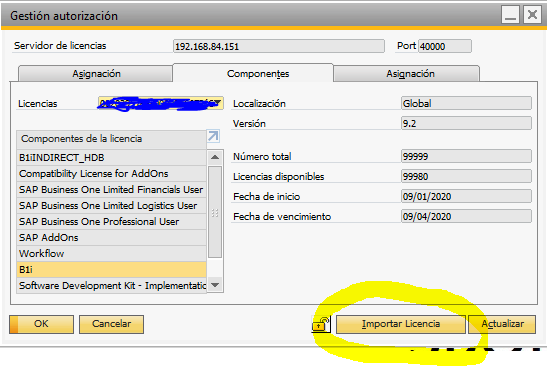Click the Fecha de vencimiento field
The image size is (547, 366).
466,216
